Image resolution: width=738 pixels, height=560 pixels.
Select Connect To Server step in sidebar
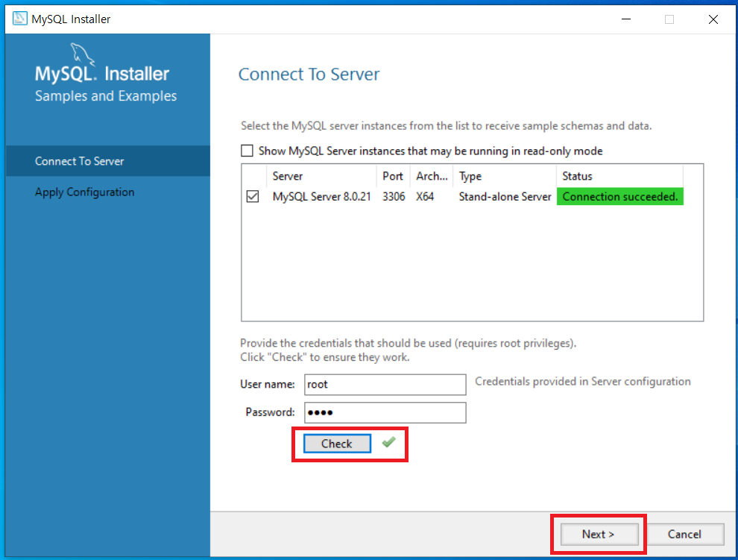click(x=108, y=161)
